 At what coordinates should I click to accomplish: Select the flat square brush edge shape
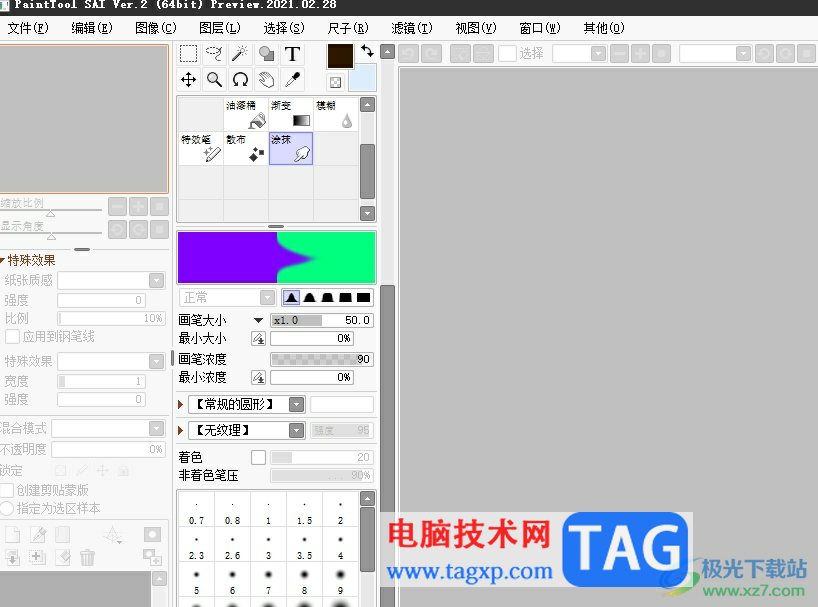coord(363,298)
